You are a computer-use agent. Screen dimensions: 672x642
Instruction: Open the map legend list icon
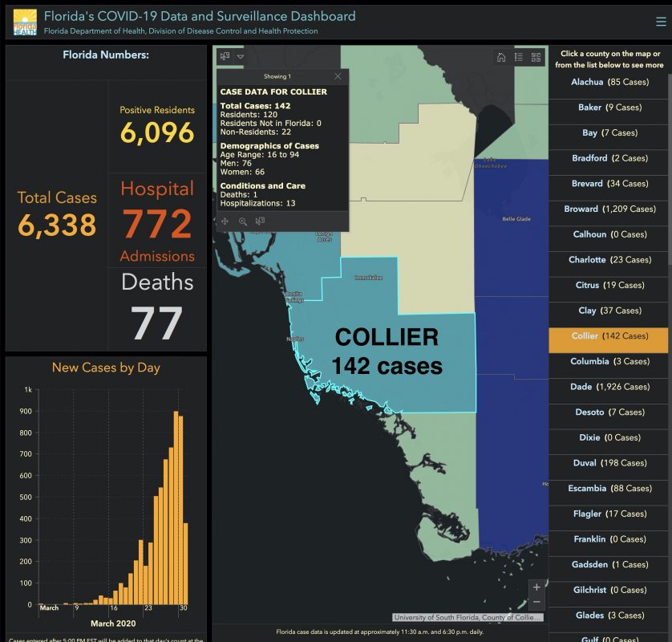point(519,57)
